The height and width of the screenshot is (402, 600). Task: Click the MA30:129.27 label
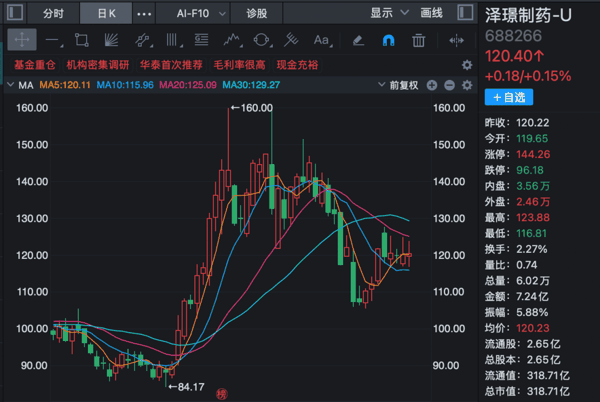pyautogui.click(x=251, y=85)
